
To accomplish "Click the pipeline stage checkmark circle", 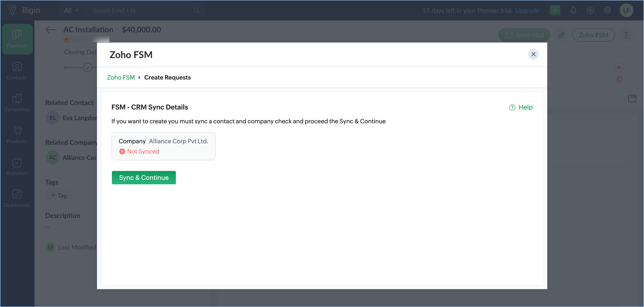I will 87,67.
